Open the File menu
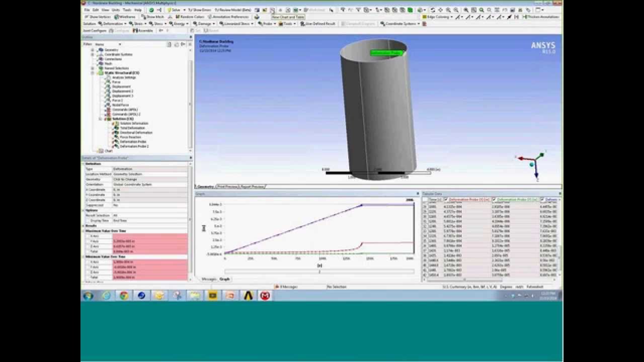The width and height of the screenshot is (644, 362). (x=87, y=10)
